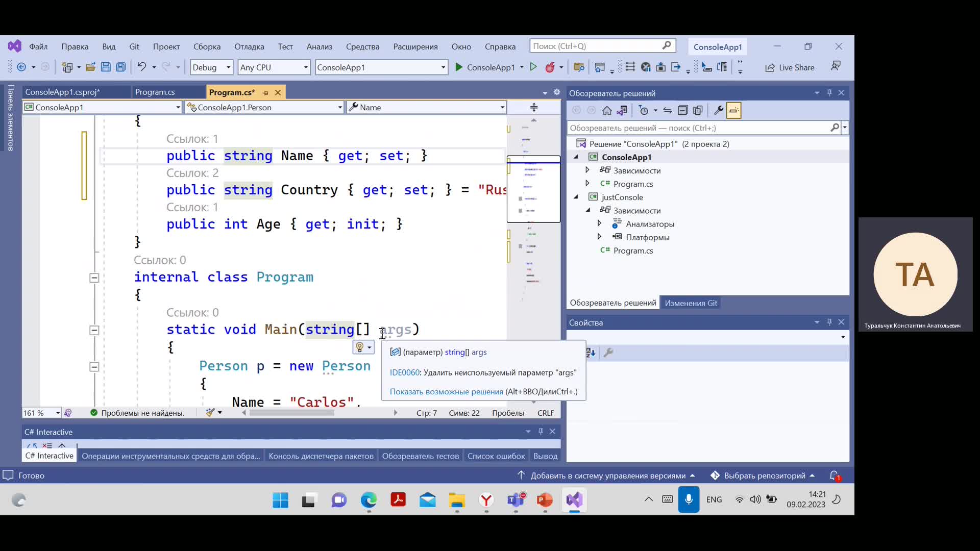
Task: Open the ConsoleApp1 startup project dropdown
Action: coord(381,67)
